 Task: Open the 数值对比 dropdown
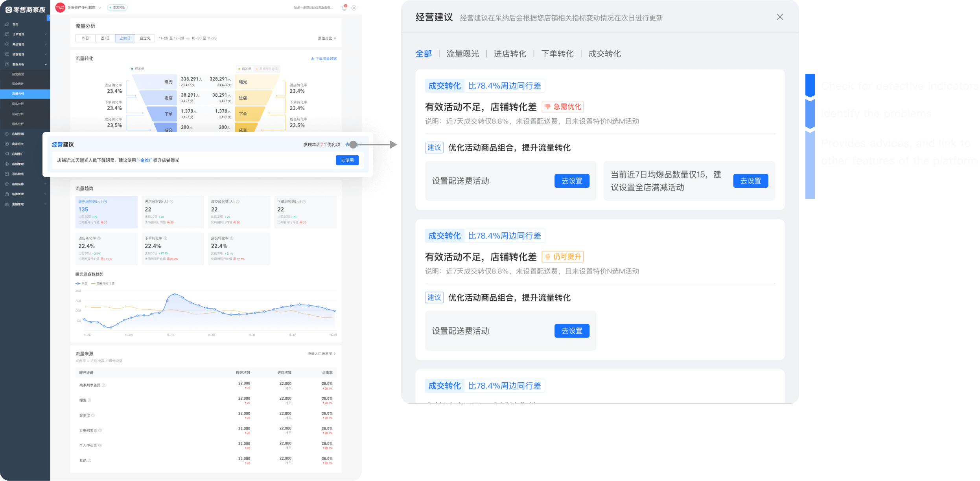(x=327, y=38)
